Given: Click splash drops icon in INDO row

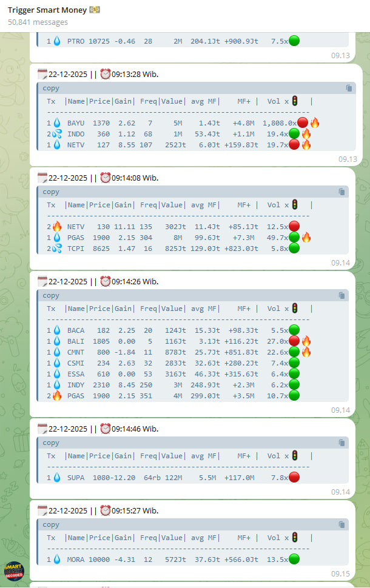Looking at the screenshot, I should [57, 134].
